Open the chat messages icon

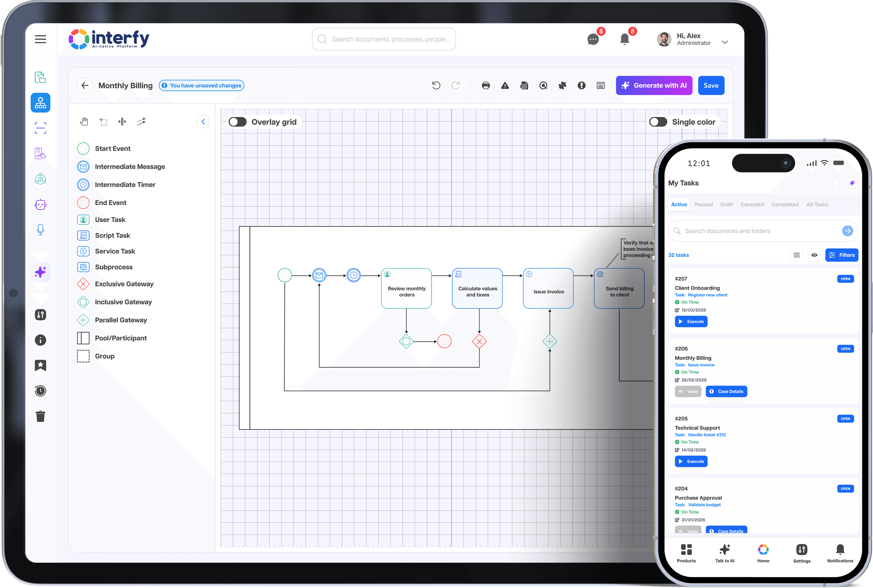point(593,39)
